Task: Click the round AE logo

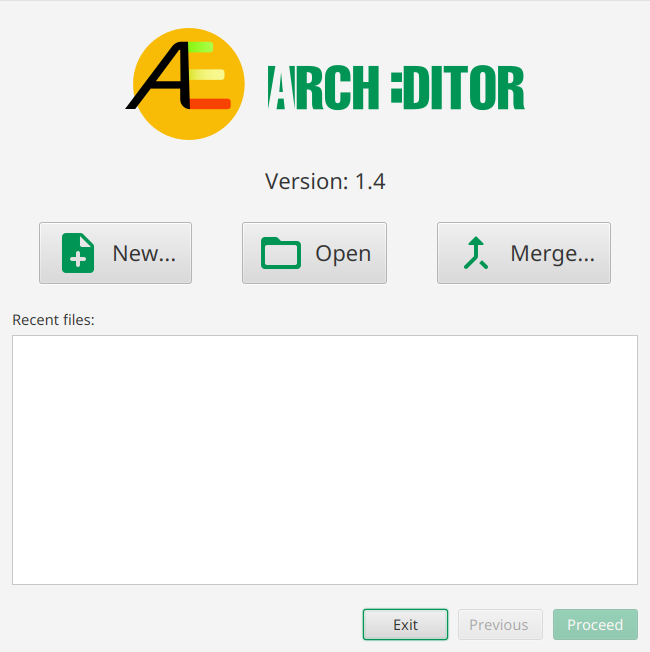Action: pyautogui.click(x=185, y=84)
